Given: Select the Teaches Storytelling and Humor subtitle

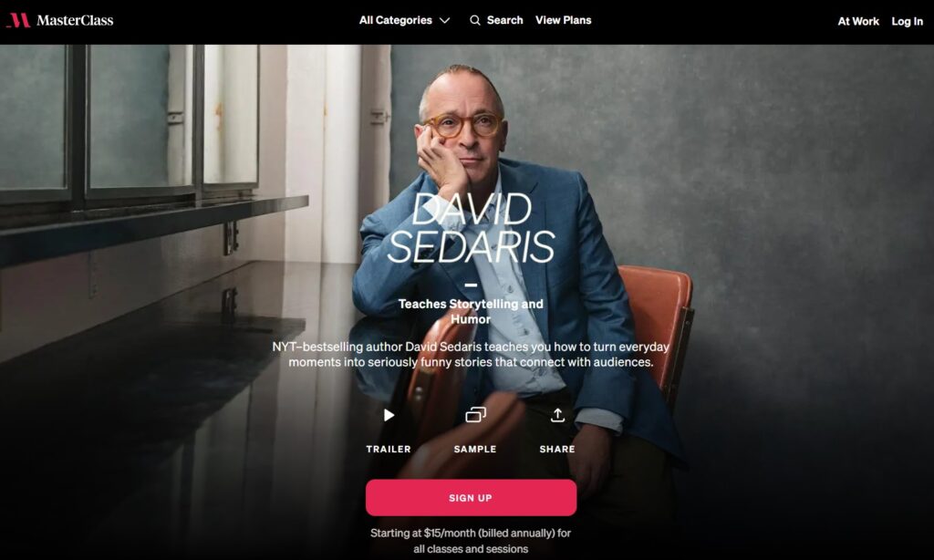Looking at the screenshot, I should point(471,312).
